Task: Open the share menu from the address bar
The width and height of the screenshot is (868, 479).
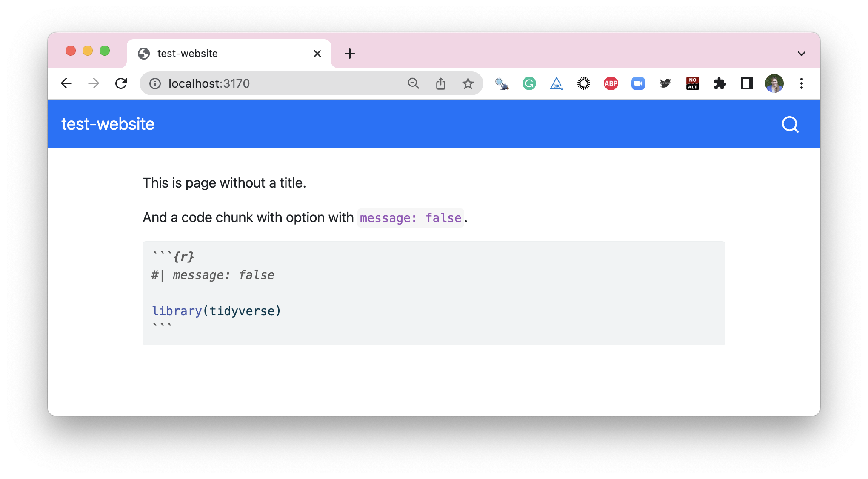Action: (441, 83)
